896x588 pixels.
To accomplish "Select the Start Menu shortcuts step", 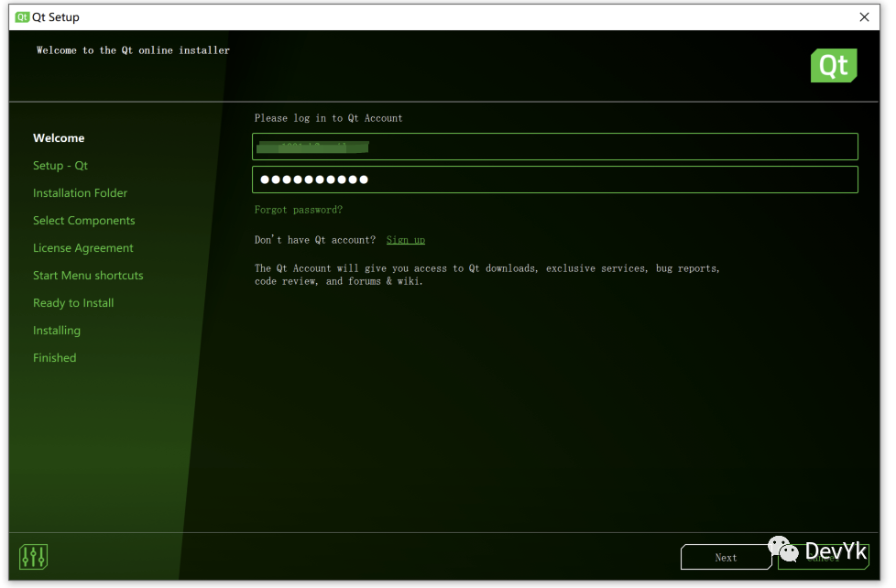I will click(88, 275).
